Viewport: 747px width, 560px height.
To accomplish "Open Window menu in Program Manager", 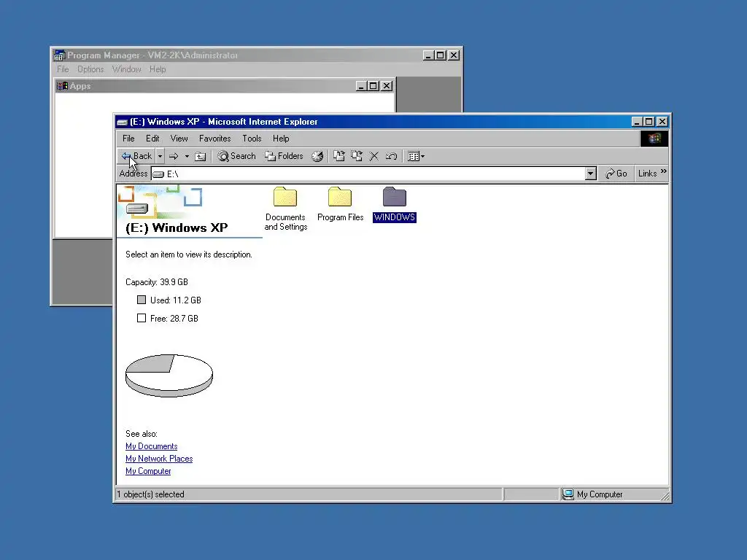I will (x=127, y=69).
